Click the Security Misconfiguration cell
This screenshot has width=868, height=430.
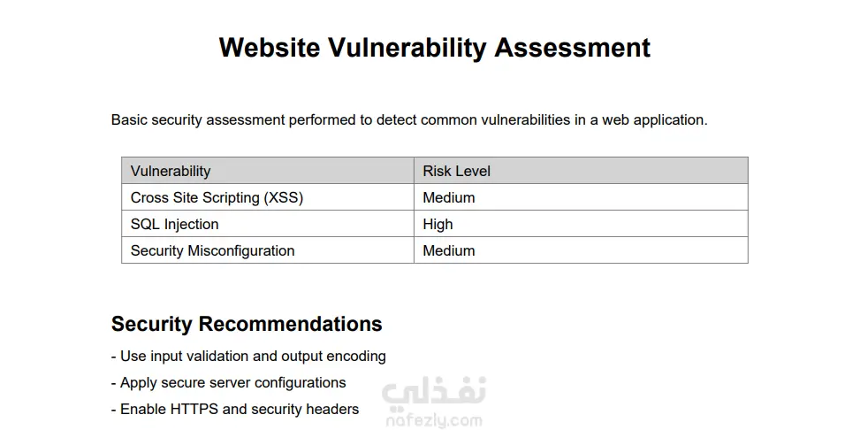268,250
